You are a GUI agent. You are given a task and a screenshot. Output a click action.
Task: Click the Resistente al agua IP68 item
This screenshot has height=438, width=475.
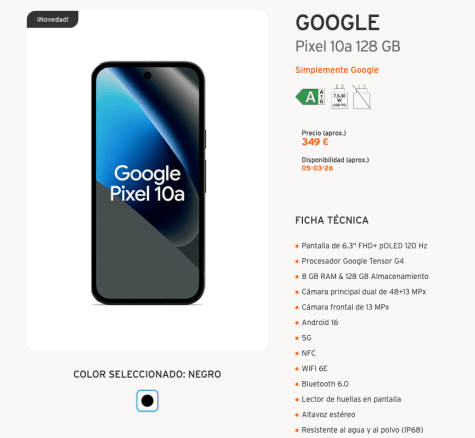coord(362,430)
